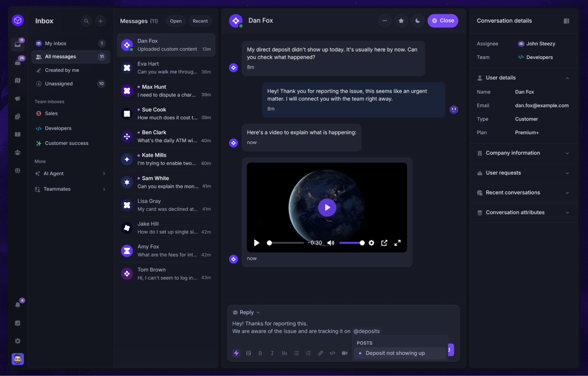Click the lightning bolt shortcuts icon in reply toolbar
588x376 pixels.
click(x=236, y=353)
